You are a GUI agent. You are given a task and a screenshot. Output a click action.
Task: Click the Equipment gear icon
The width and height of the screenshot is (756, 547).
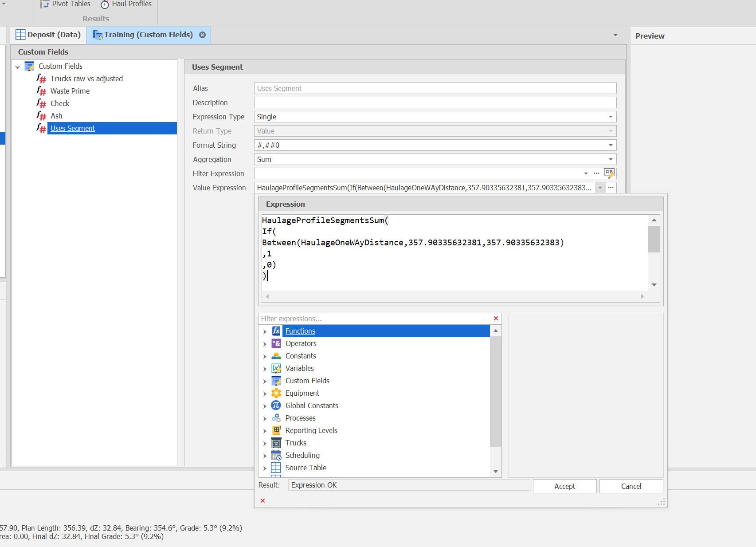point(276,393)
